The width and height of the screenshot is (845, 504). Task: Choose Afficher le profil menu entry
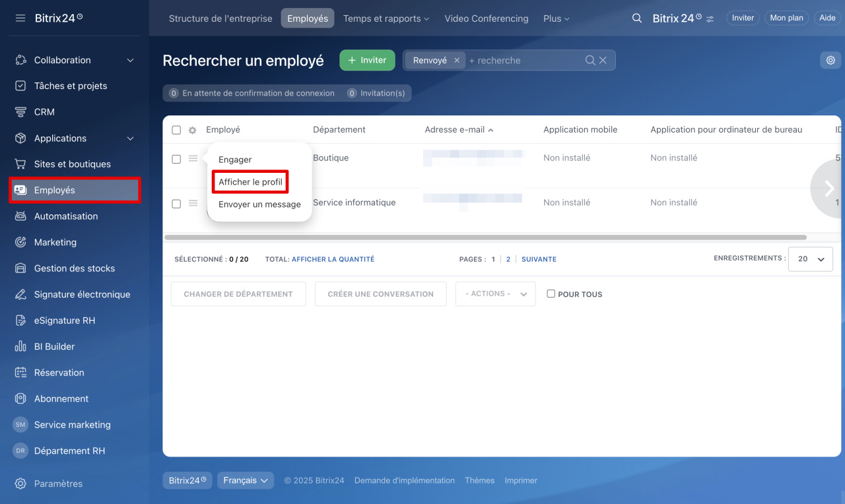250,182
